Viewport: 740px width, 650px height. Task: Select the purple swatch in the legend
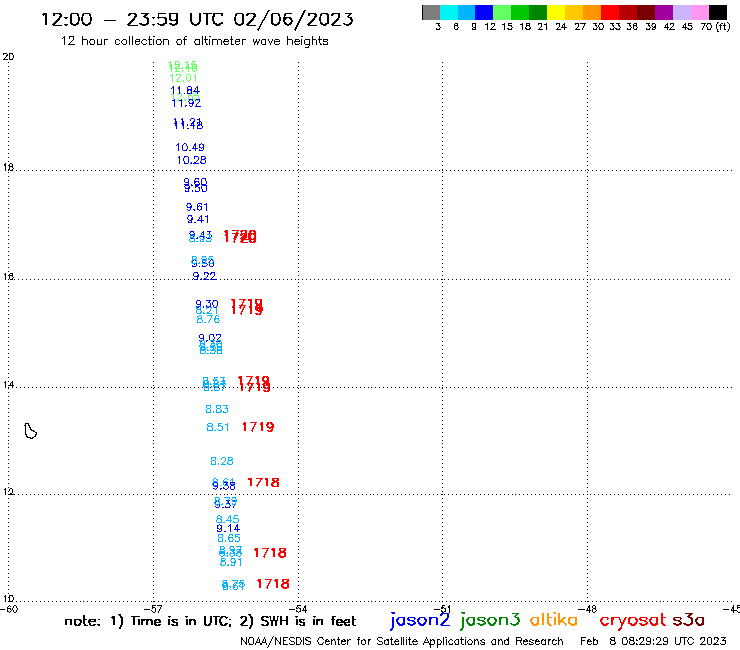pos(664,12)
